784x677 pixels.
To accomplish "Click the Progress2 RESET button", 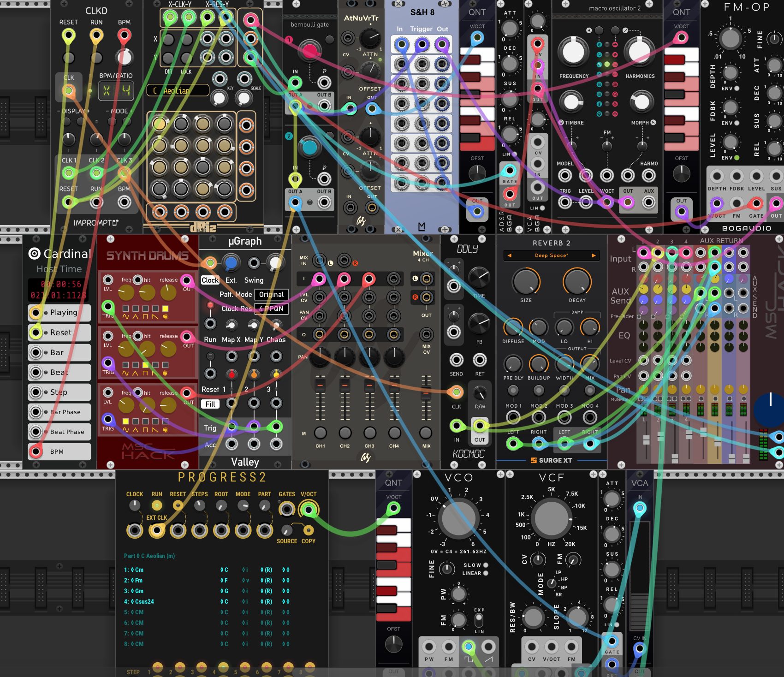I will (178, 505).
